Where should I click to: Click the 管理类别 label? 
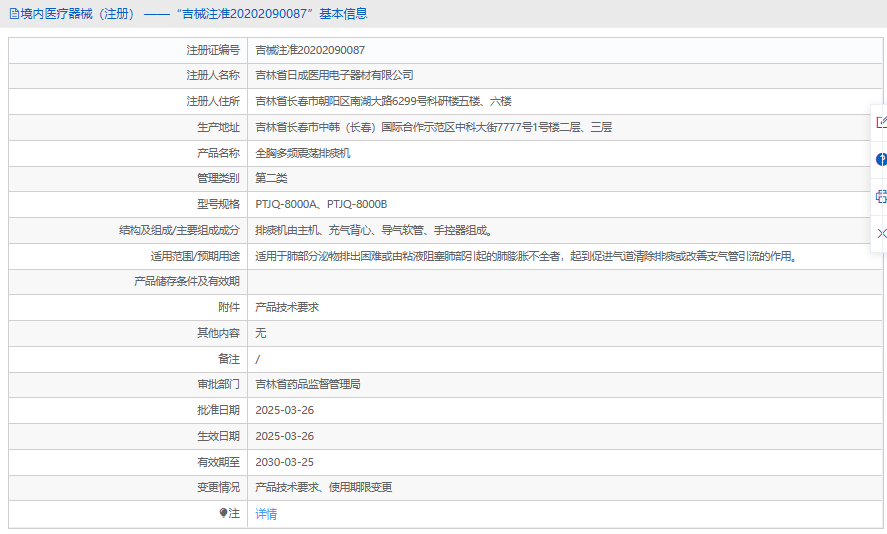coord(218,178)
